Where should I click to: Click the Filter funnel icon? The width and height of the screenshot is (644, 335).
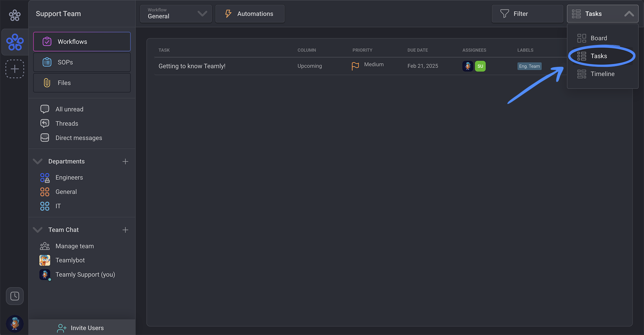click(x=504, y=14)
